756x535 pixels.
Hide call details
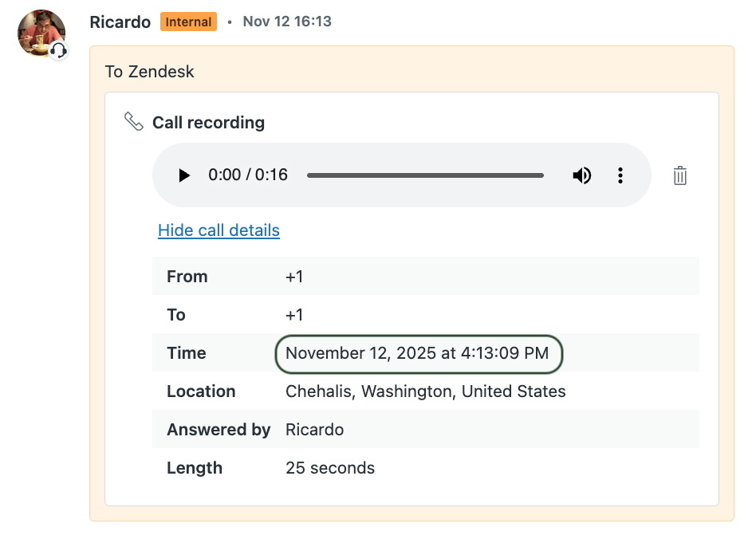(219, 230)
